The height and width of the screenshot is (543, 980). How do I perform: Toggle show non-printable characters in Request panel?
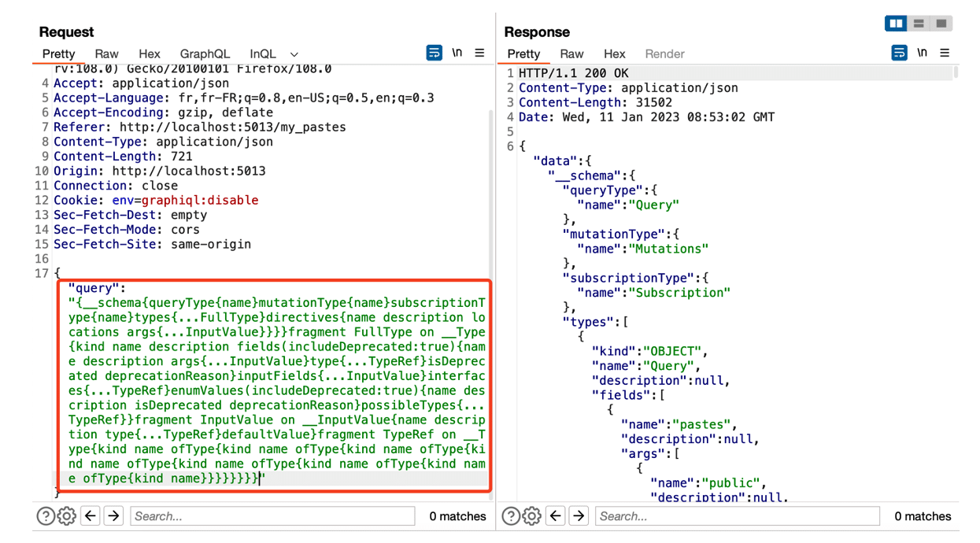point(457,54)
